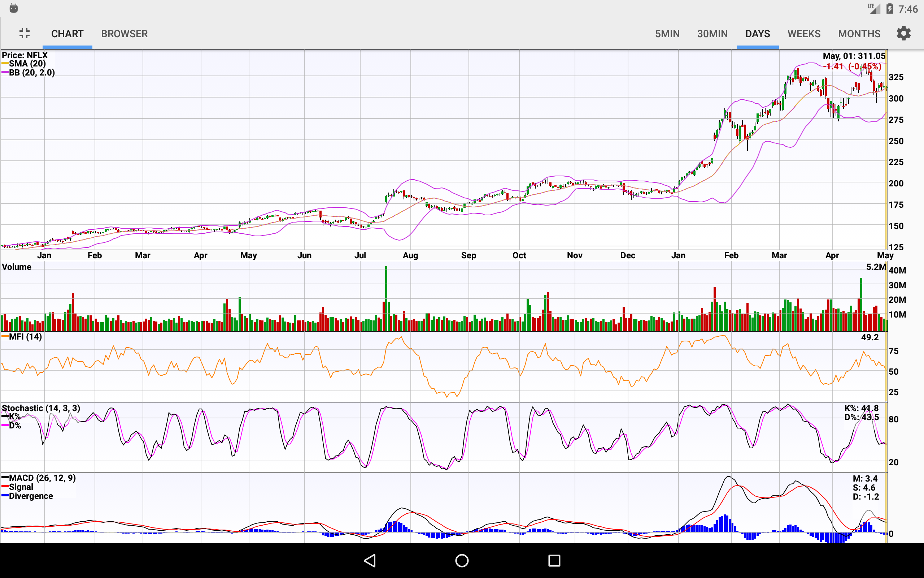Tap the K%: 41.8 readout

point(862,408)
